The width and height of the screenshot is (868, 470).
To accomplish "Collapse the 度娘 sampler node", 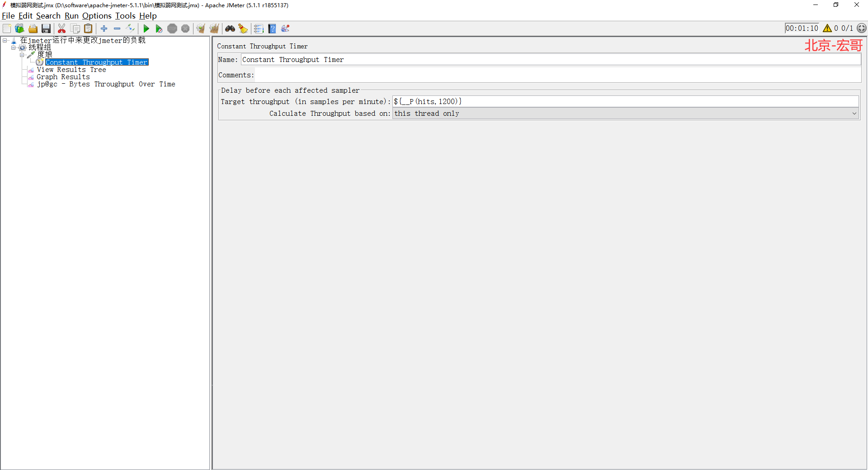I will (x=22, y=55).
